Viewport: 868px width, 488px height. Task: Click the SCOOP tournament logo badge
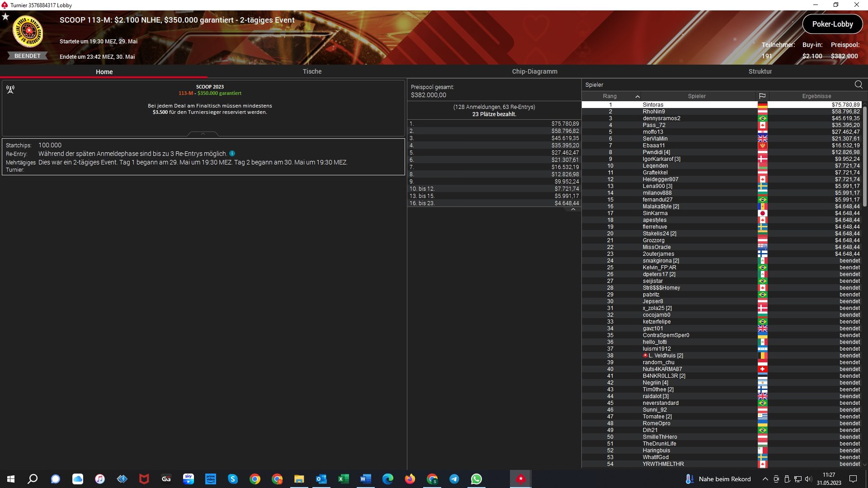(28, 32)
